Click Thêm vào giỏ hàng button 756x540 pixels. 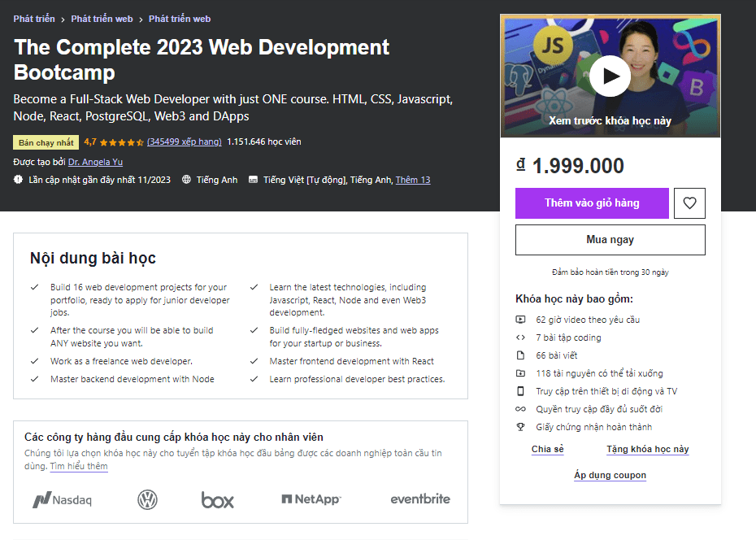click(592, 203)
